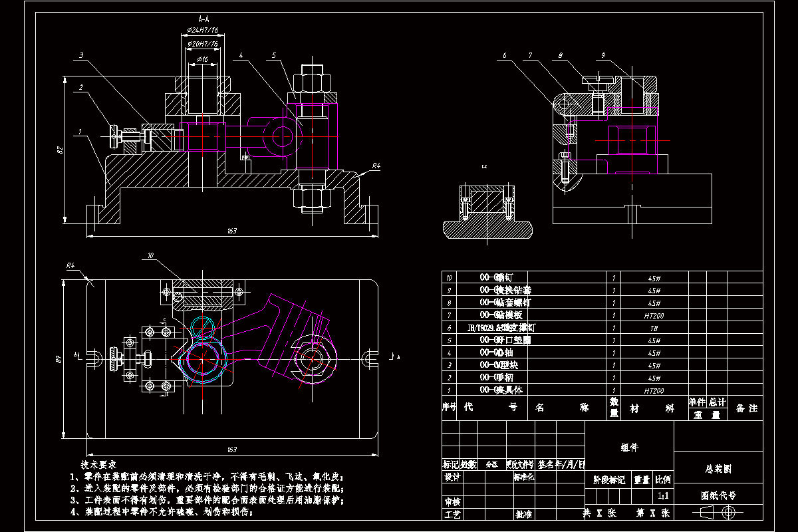Click the first-angle projection symbol in title block
Viewport: 798px width, 532px height.
click(717, 513)
